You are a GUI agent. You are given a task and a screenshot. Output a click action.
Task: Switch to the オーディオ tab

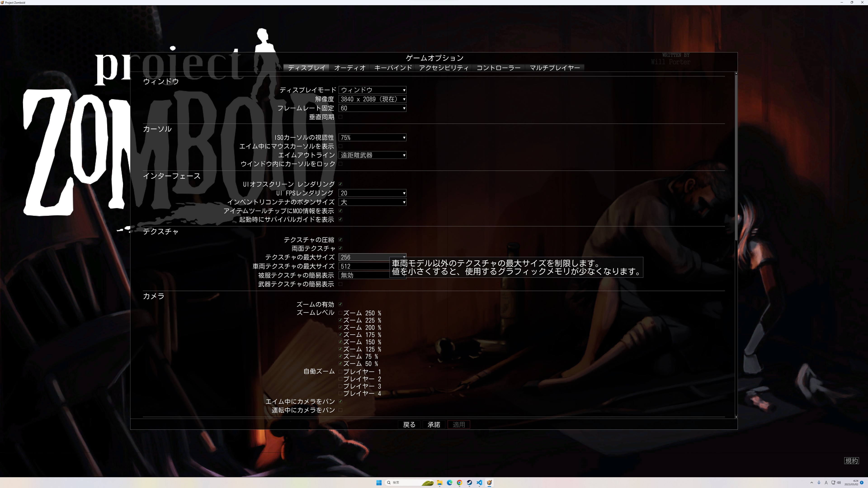[350, 68]
